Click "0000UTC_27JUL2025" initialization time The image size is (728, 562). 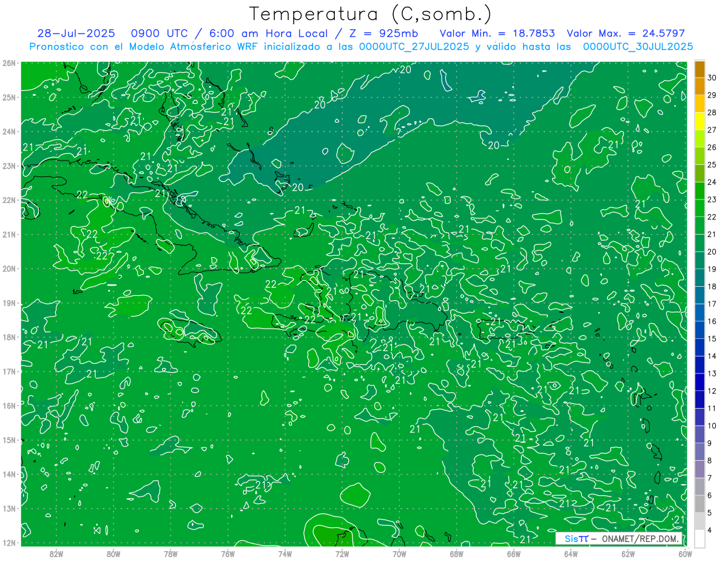tap(414, 47)
